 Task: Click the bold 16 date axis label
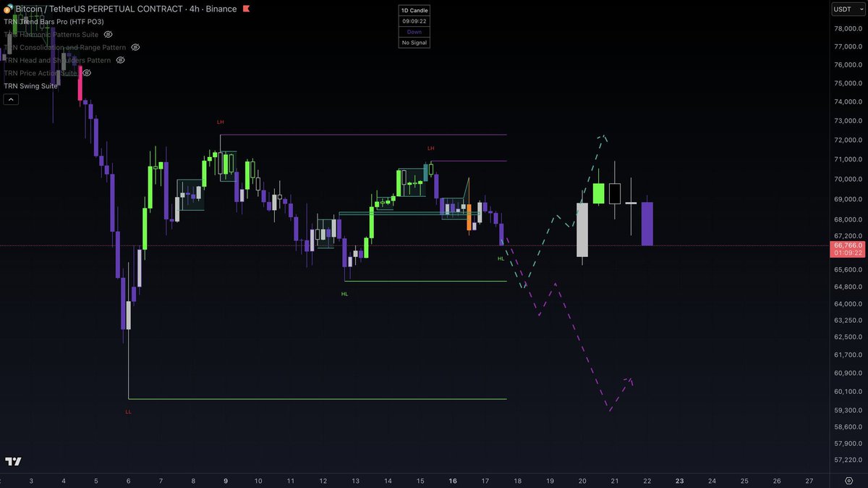453,481
